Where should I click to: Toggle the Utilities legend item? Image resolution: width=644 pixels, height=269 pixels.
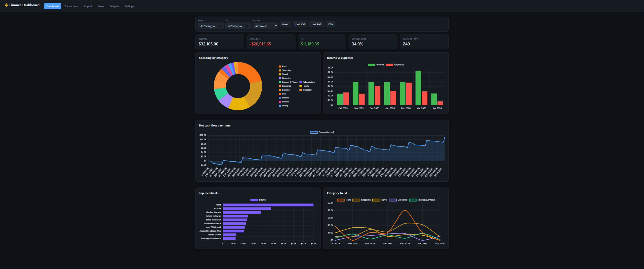point(284,98)
